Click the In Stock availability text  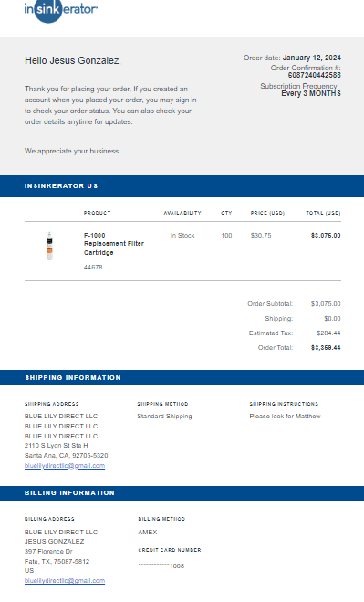coord(182,236)
